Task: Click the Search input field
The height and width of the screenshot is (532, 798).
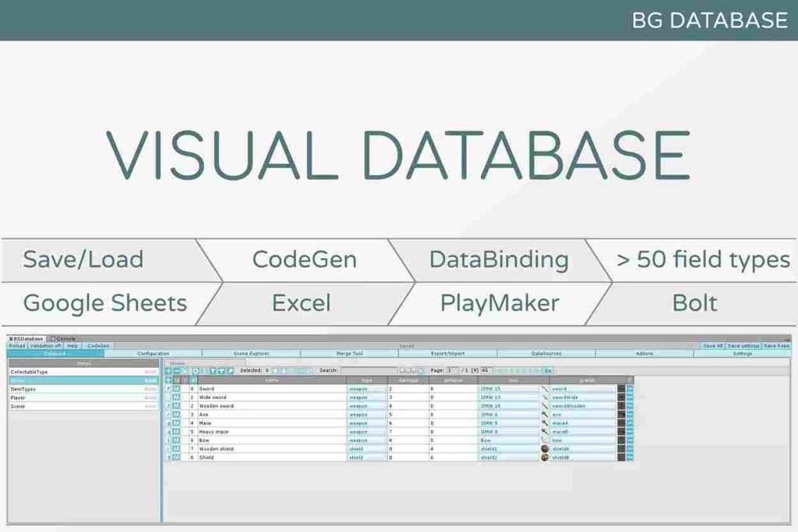Action: (368, 371)
